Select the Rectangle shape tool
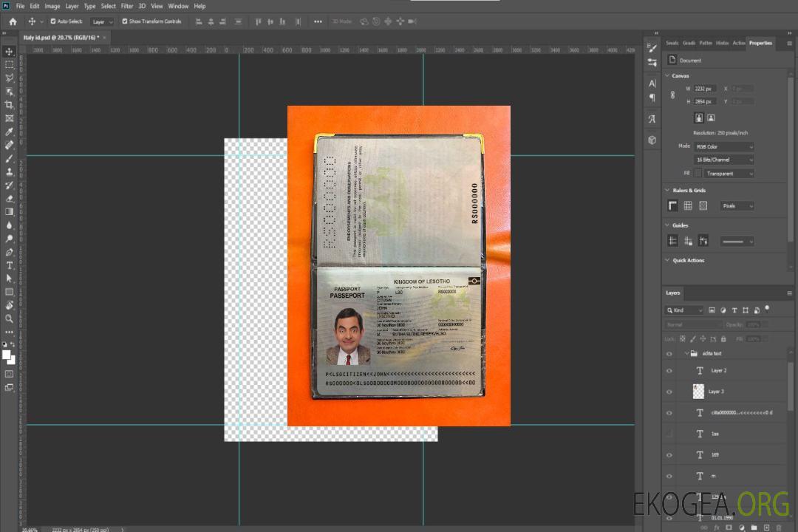Image resolution: width=798 pixels, height=532 pixels. pos(9,292)
